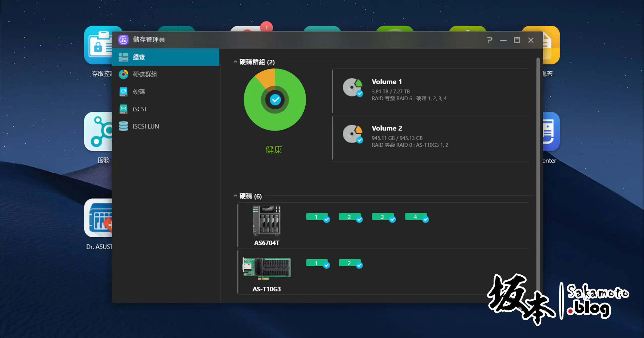Select AS-T10G3 disk slot 2 badge
This screenshot has height=338, width=644.
(350, 263)
